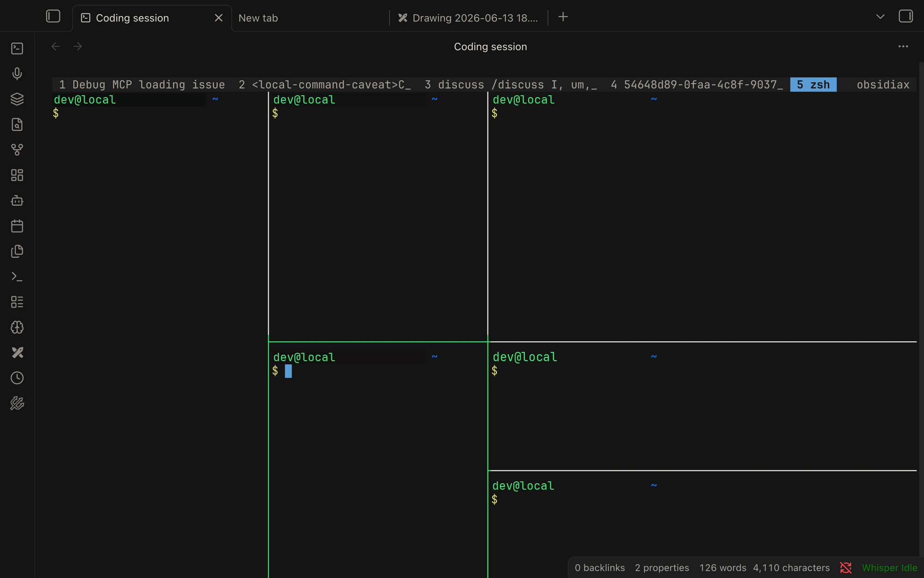Click the bottom ribbon pen tool icon
The height and width of the screenshot is (578, 924).
(17, 403)
